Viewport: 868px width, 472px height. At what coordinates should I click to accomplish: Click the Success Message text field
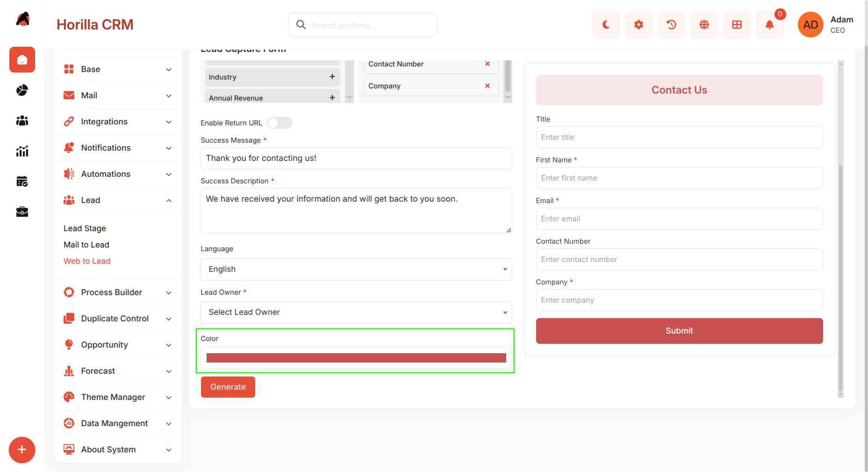click(x=356, y=158)
